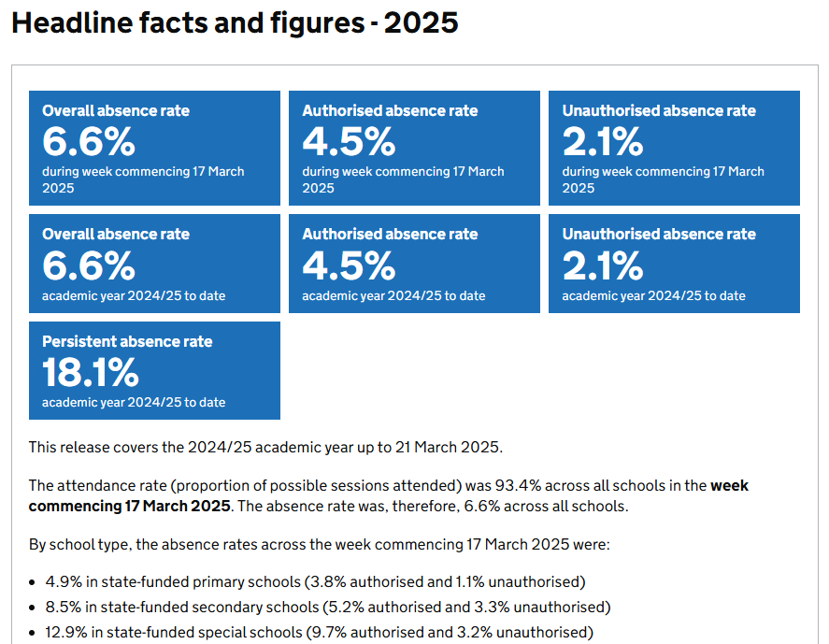Click the bullet '4.9% in state-funded primary schools'
829x644 pixels.
tap(315, 582)
